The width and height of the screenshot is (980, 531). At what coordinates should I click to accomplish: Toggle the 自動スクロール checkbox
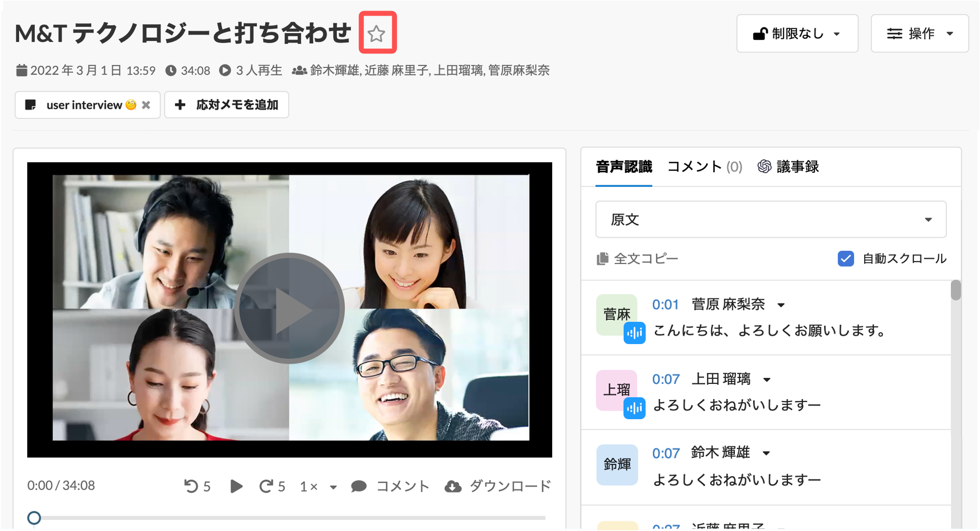pyautogui.click(x=846, y=258)
